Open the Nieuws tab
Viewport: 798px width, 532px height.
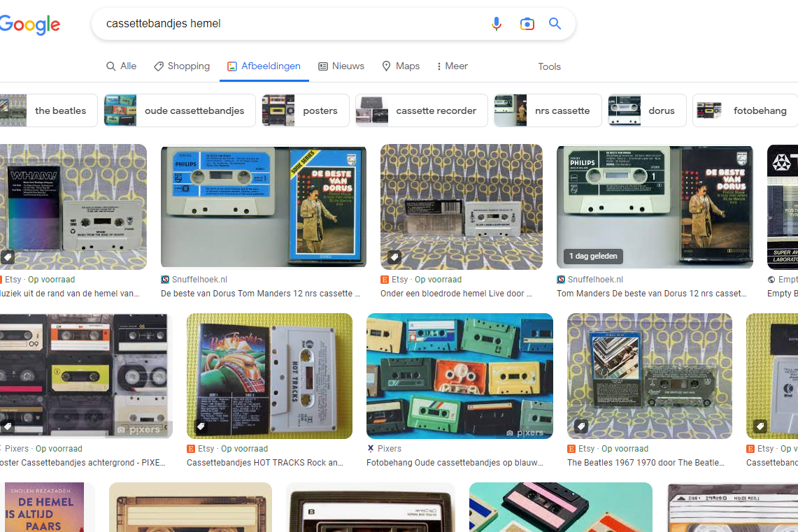tap(341, 66)
